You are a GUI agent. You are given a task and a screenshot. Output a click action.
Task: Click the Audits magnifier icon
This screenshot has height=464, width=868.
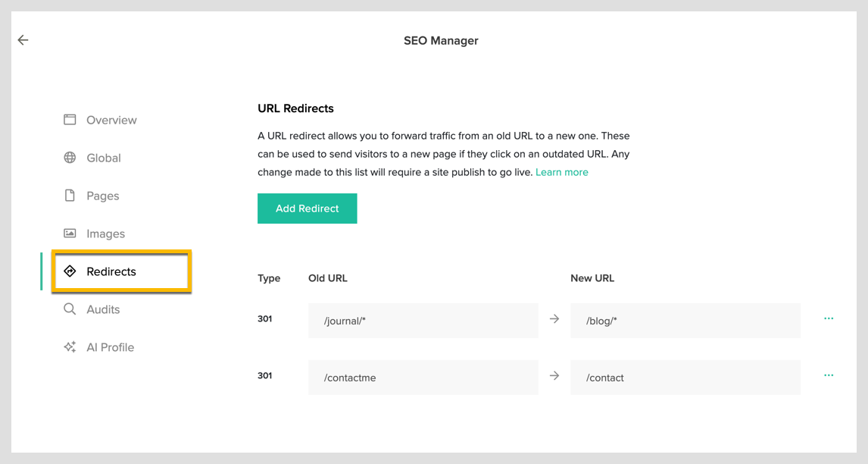click(x=70, y=309)
